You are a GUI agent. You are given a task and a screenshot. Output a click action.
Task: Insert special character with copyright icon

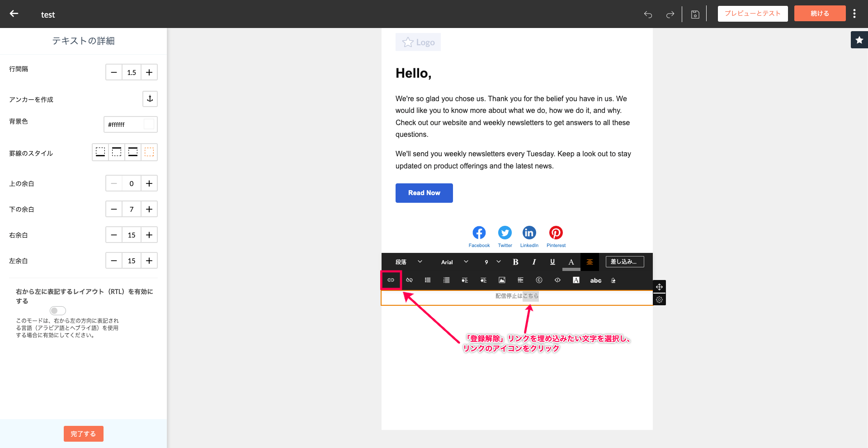tap(539, 280)
